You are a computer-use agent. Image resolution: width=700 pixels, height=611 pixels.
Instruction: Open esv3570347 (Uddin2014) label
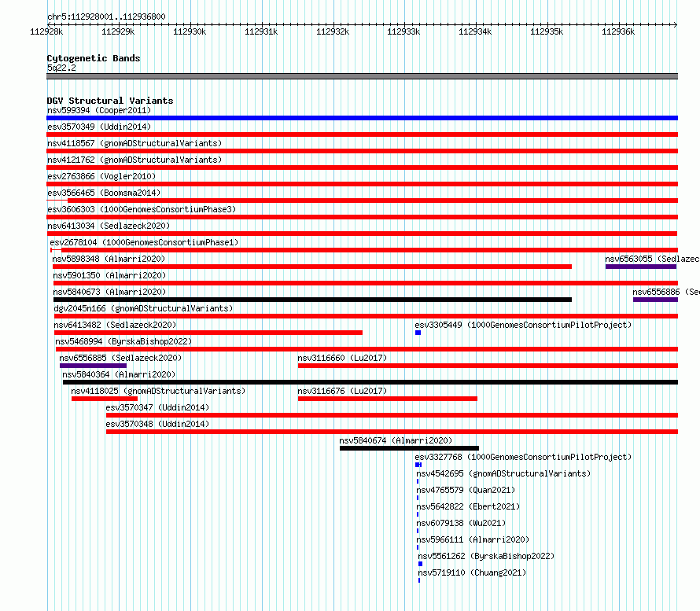click(157, 407)
